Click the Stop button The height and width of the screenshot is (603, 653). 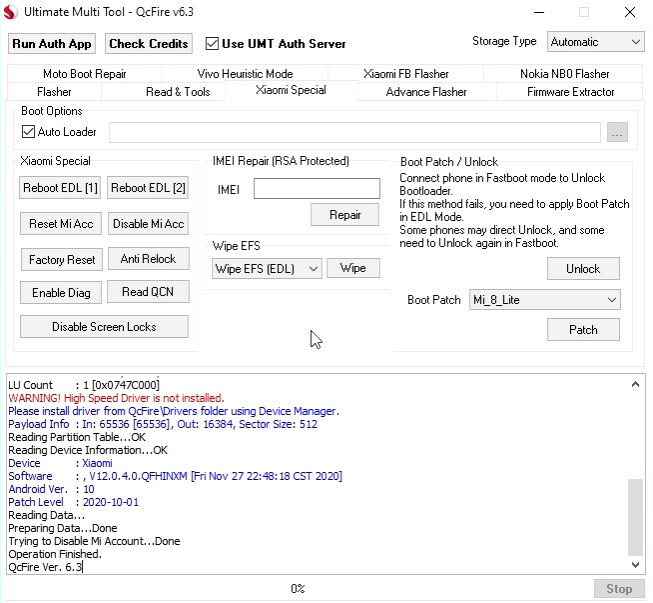point(619,588)
